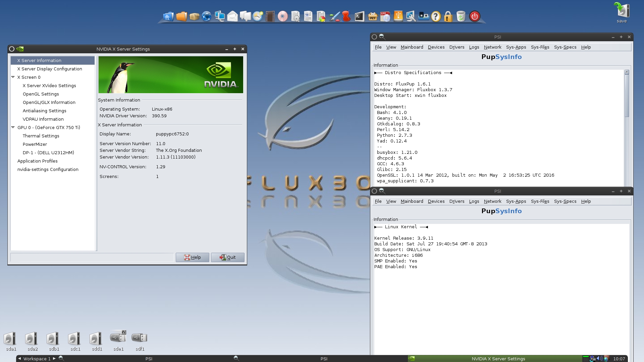The image size is (644, 362).
Task: Select Antialiasing Settings entry
Action: coord(45,111)
